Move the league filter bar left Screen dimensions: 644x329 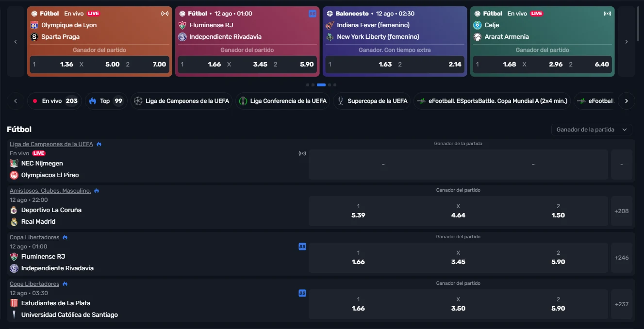[16, 101]
